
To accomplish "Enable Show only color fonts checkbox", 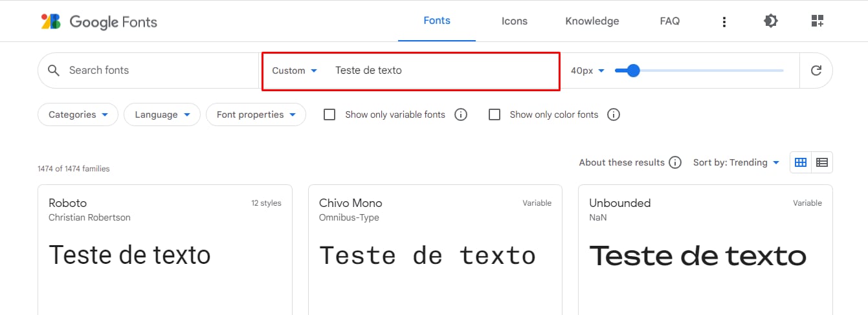I will coord(495,114).
